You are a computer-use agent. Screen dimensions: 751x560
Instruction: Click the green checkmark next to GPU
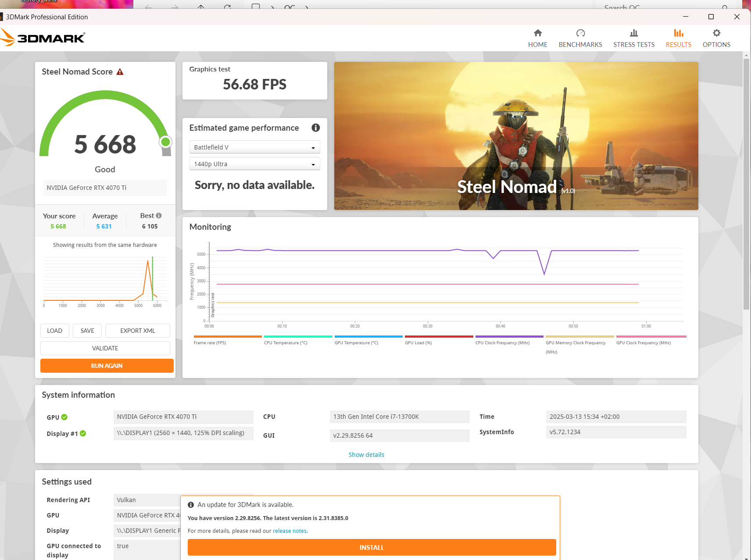click(x=64, y=417)
